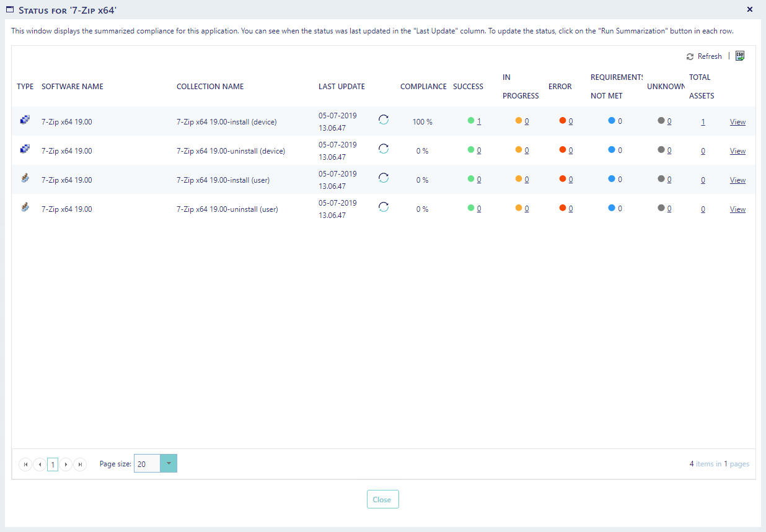Click the CSV export icon
This screenshot has height=532, width=766.
tap(740, 56)
